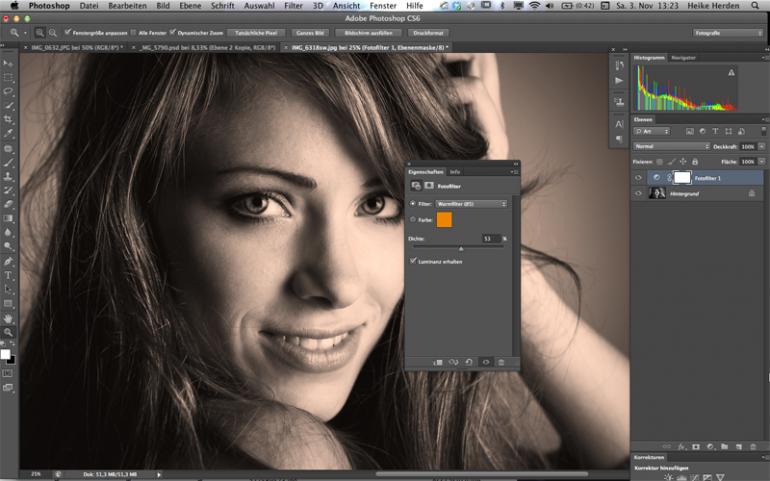Select the Crop tool
The height and width of the screenshot is (481, 770).
tap(8, 119)
